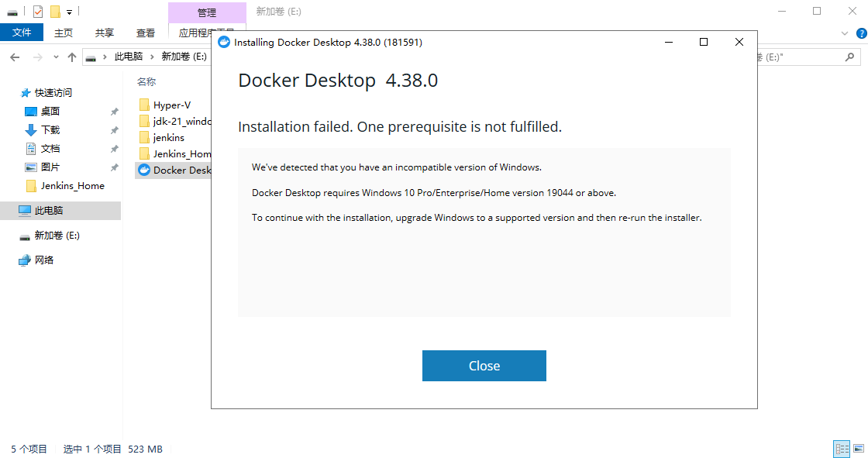Click pin icon next to 桌面

click(x=115, y=112)
